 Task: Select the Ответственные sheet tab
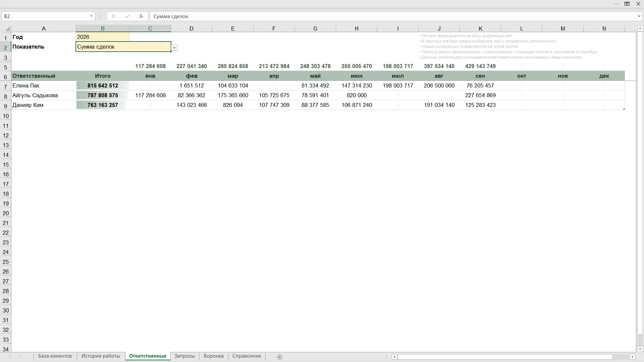(x=148, y=356)
